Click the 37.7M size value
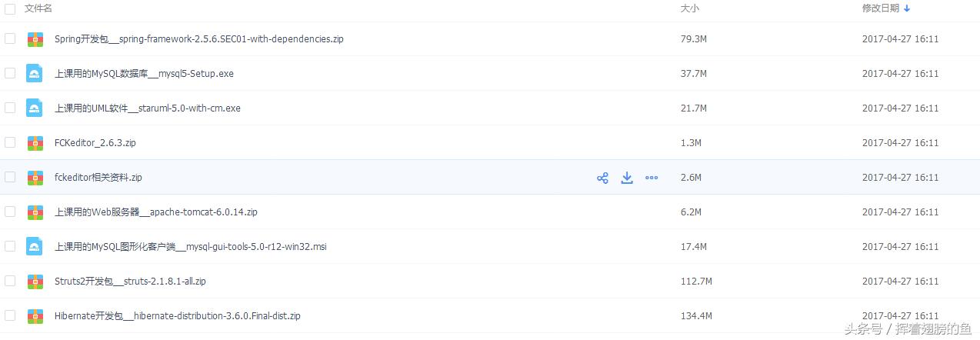The height and width of the screenshot is (340, 980). [694, 74]
